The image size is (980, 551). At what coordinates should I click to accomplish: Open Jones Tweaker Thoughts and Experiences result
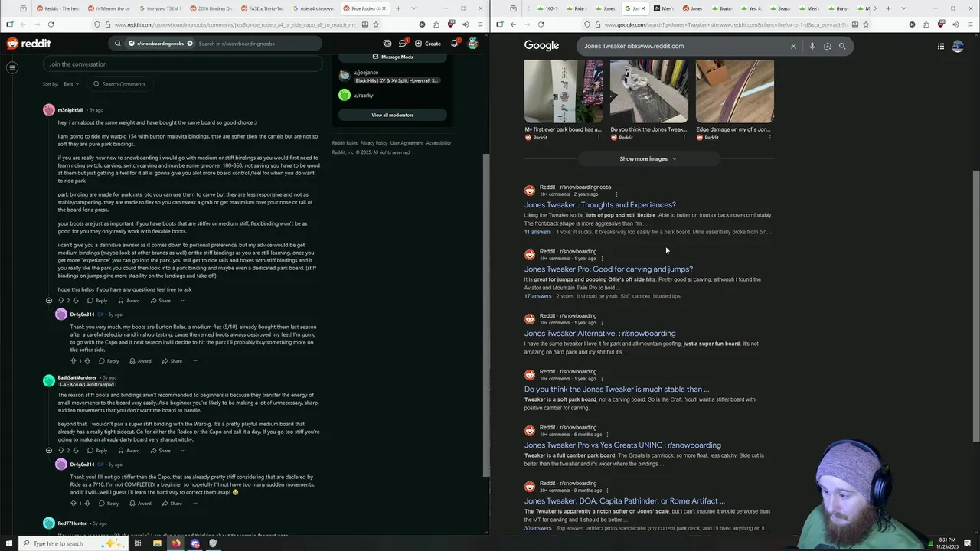(600, 205)
